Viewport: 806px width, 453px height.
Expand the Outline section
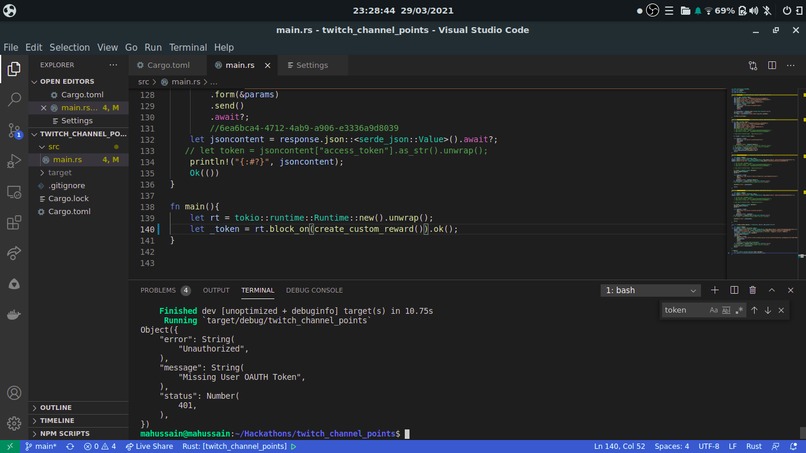pyautogui.click(x=78, y=407)
